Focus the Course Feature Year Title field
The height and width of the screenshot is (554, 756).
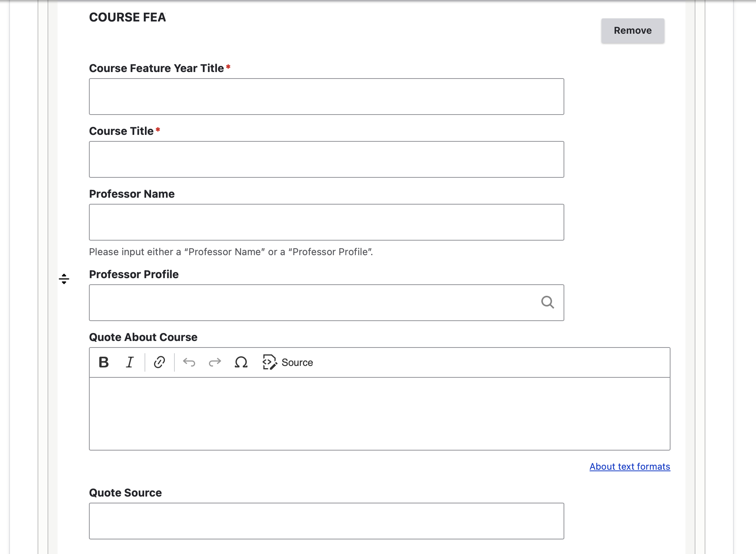pos(327,97)
